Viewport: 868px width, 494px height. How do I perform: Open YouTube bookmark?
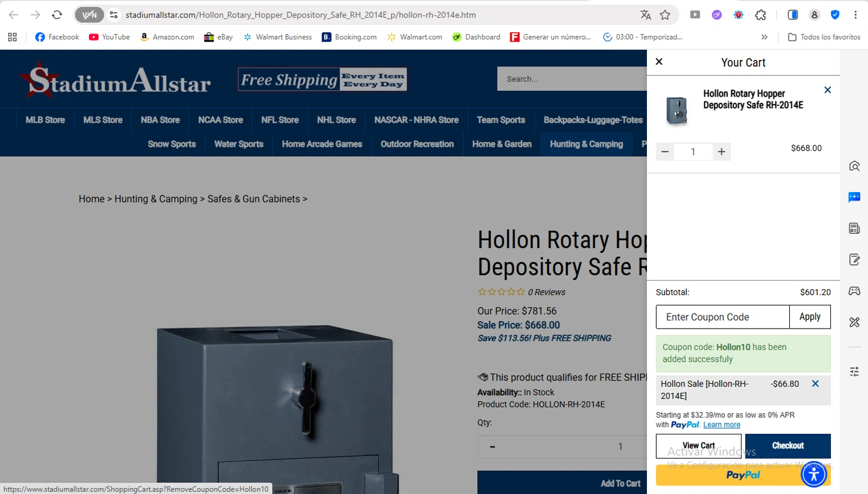[x=109, y=37]
